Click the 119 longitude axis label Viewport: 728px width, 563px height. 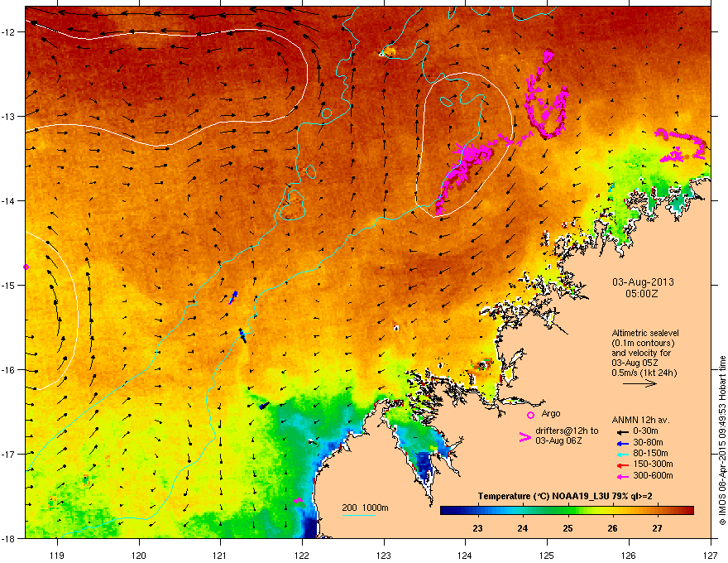point(57,555)
